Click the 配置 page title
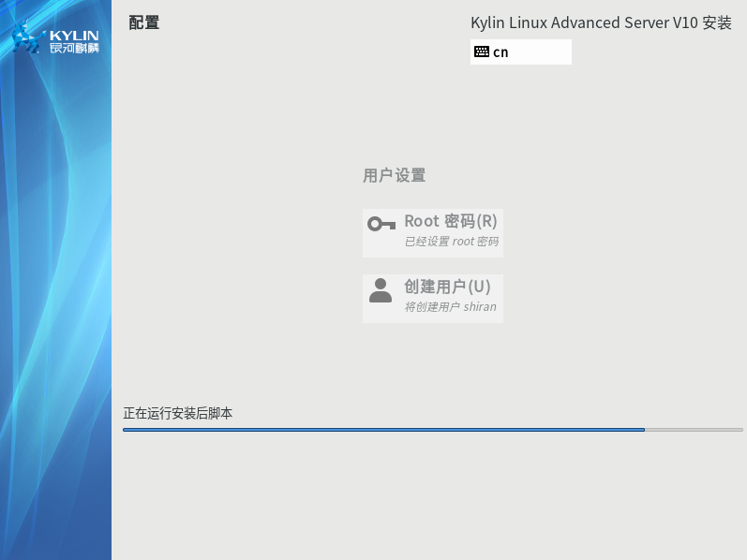Image resolution: width=747 pixels, height=560 pixels. pos(143,22)
